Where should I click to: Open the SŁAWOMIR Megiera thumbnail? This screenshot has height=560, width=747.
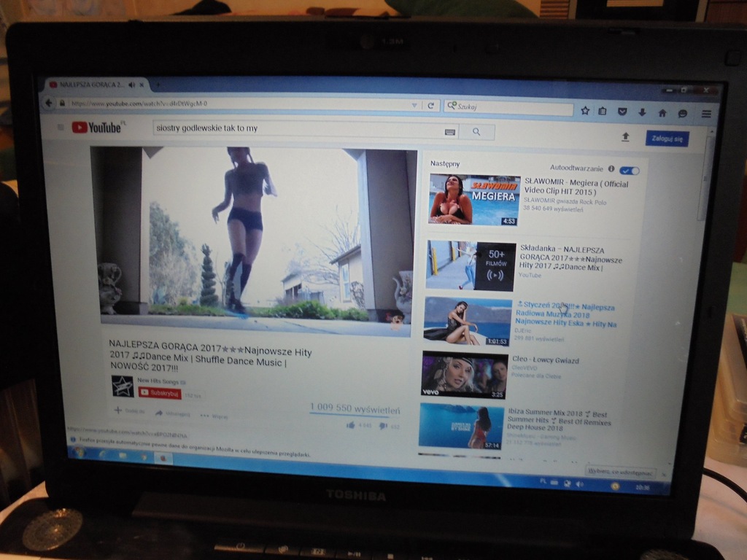(x=474, y=200)
